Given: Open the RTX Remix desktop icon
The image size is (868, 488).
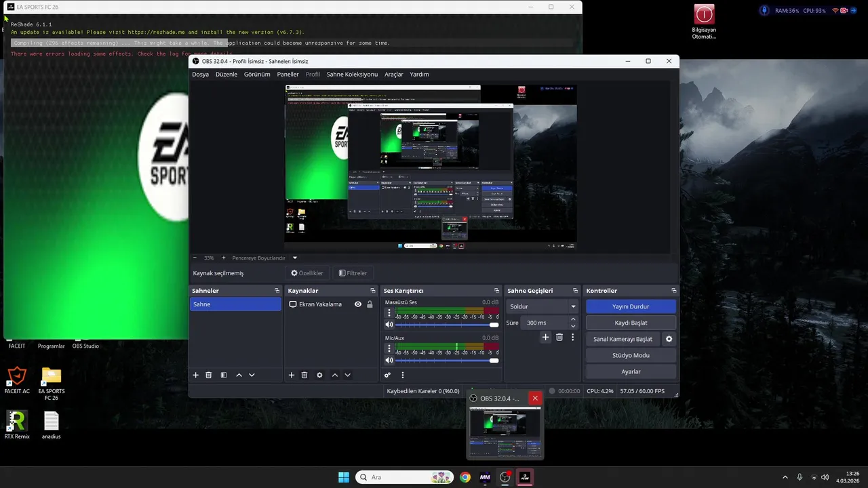Looking at the screenshot, I should coord(17,425).
